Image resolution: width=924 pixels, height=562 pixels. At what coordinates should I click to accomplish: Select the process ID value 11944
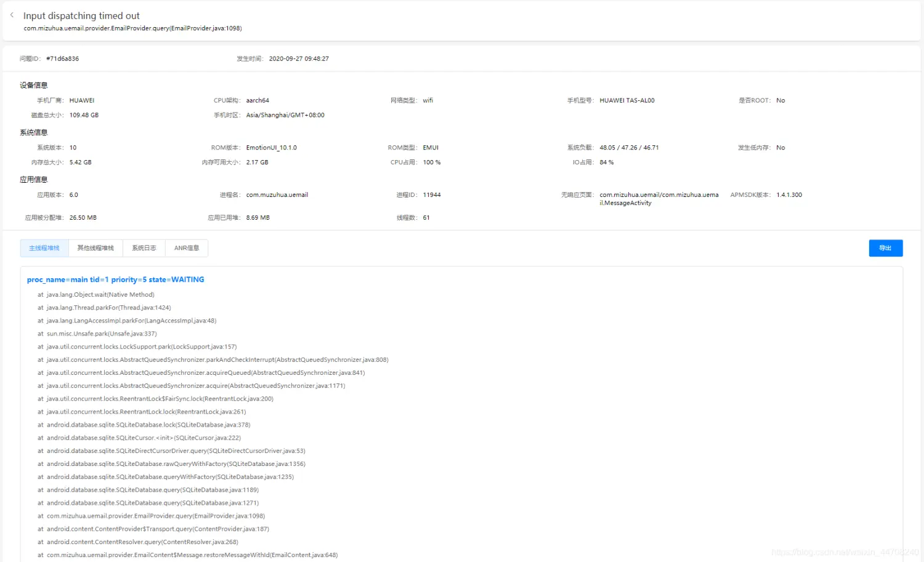[x=432, y=195]
